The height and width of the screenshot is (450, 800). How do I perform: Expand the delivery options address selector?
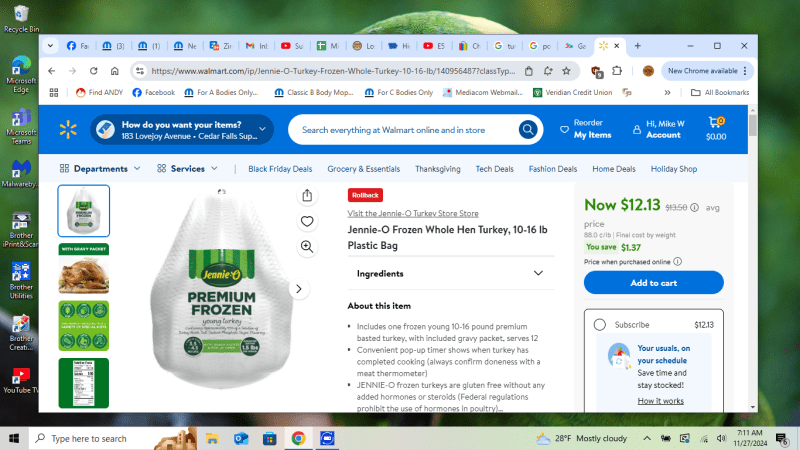point(182,130)
